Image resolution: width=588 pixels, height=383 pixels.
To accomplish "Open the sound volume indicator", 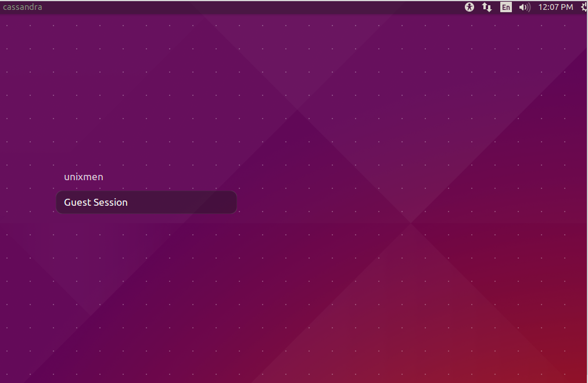I will pyautogui.click(x=525, y=7).
